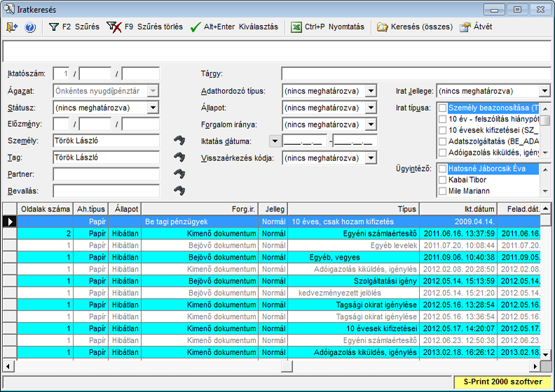The image size is (555, 392).
Task: Click the Személy field with Török László
Action: pyautogui.click(x=107, y=141)
